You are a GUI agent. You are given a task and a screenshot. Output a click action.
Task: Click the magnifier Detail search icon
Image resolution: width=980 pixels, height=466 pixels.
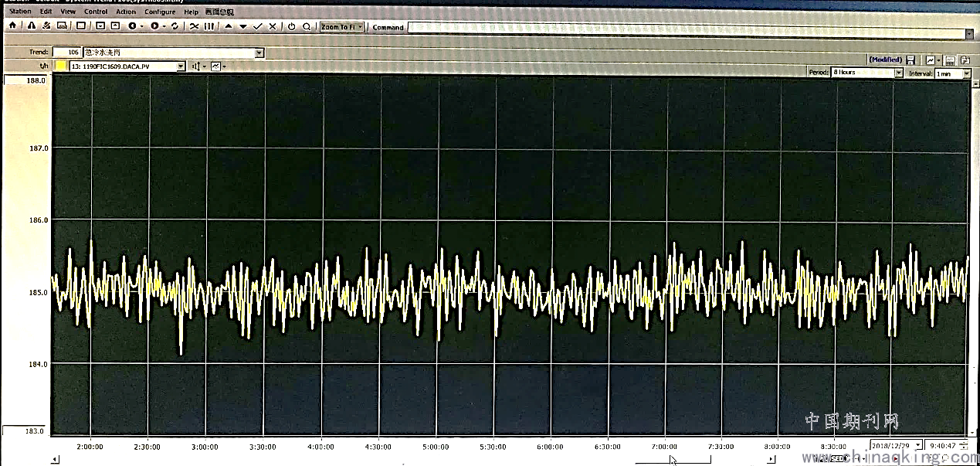click(307, 26)
